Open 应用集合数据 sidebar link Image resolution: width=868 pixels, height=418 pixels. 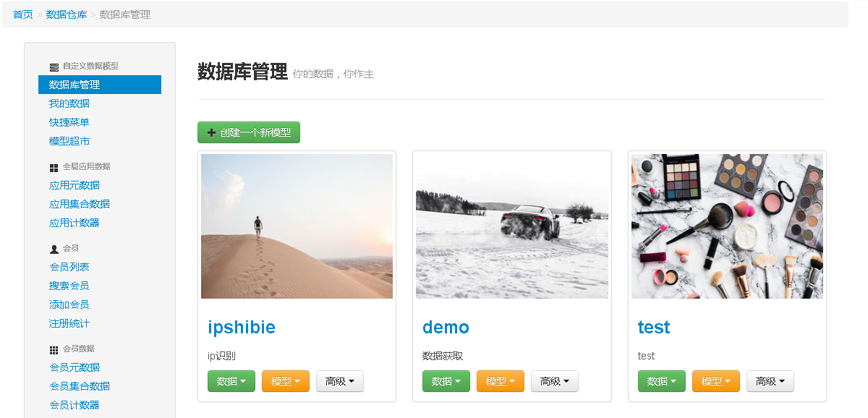point(80,204)
